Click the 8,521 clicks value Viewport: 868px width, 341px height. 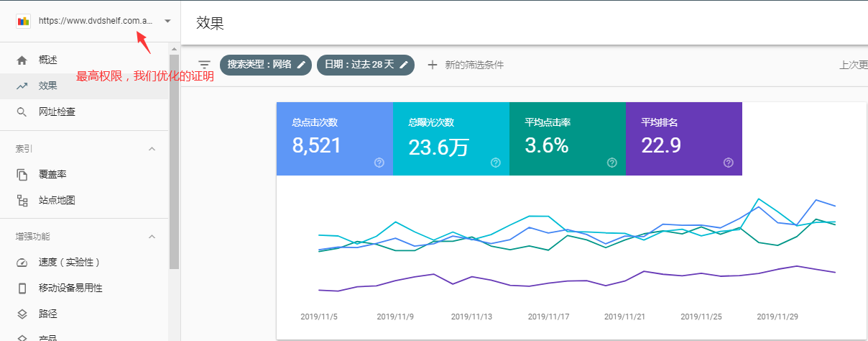(x=317, y=145)
